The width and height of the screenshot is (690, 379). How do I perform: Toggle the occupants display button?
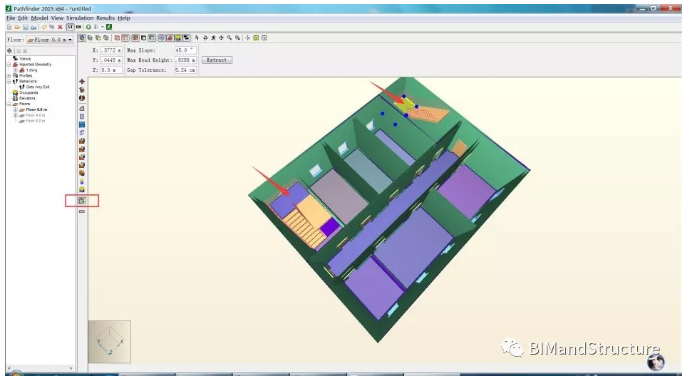[x=178, y=38]
